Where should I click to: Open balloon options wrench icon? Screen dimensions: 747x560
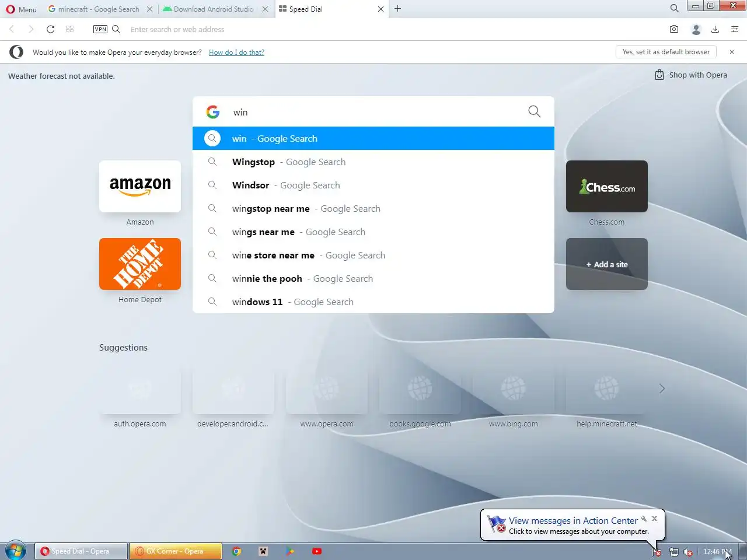644,518
